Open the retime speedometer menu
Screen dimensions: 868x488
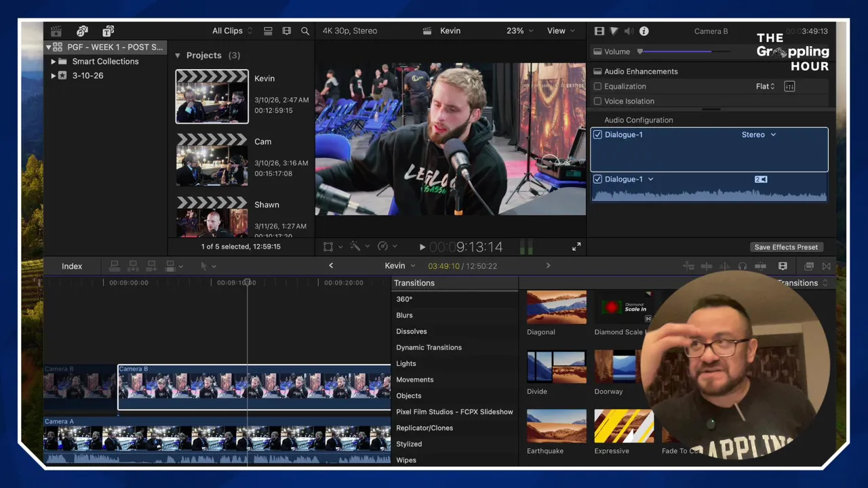[x=382, y=247]
